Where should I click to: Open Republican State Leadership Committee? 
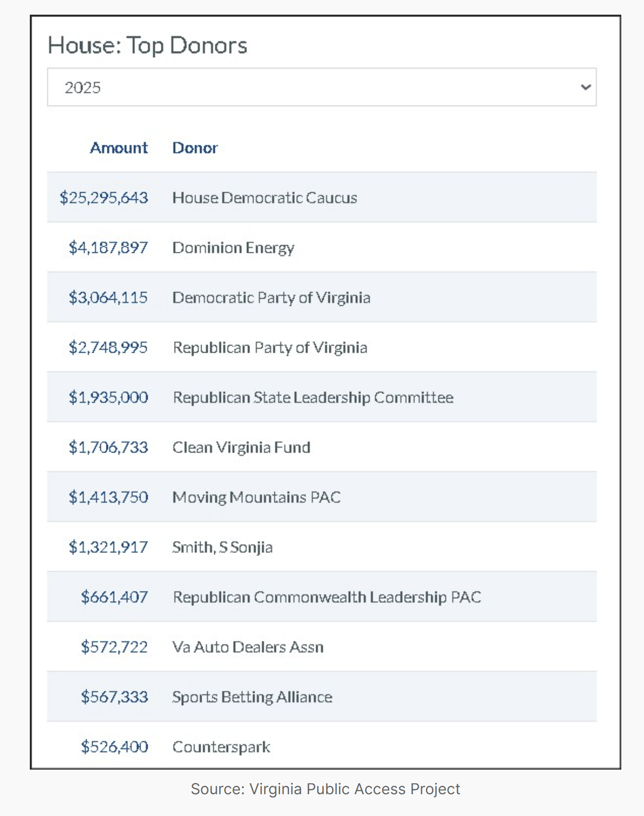pos(313,397)
